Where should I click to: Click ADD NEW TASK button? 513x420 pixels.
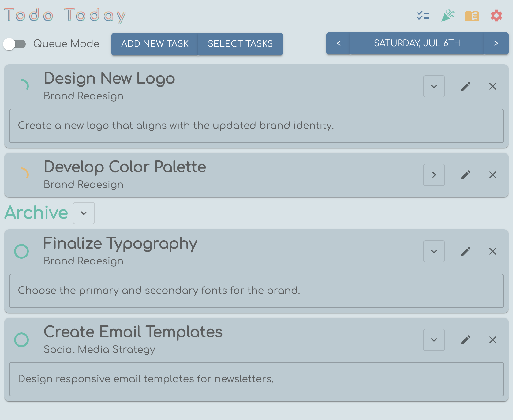[155, 44]
